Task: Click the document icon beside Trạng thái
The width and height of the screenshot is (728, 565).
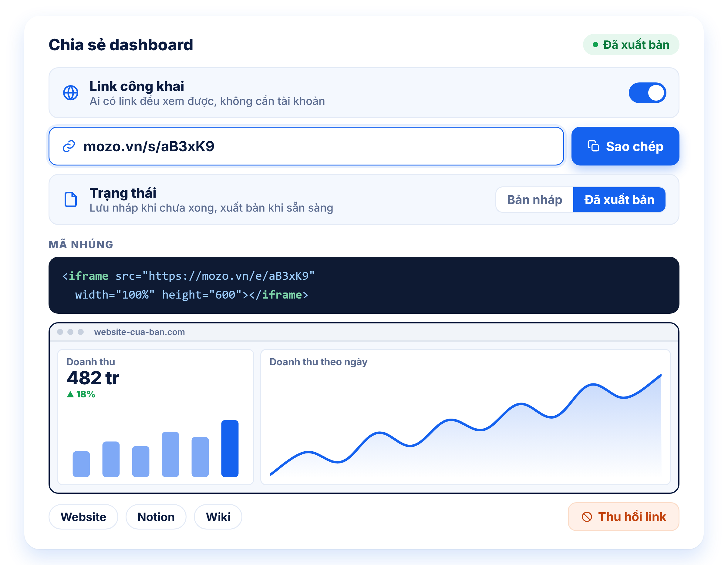Action: 71,199
